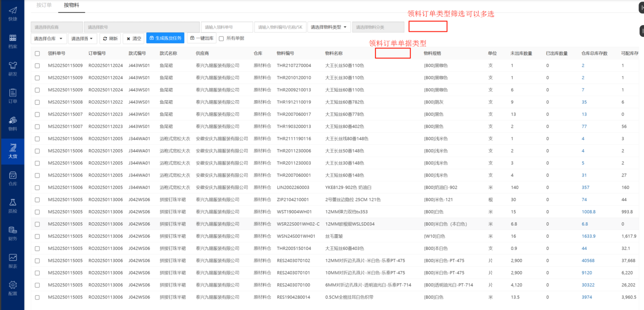
Task: Click the 请输入领料单号 input field
Action: point(227,27)
